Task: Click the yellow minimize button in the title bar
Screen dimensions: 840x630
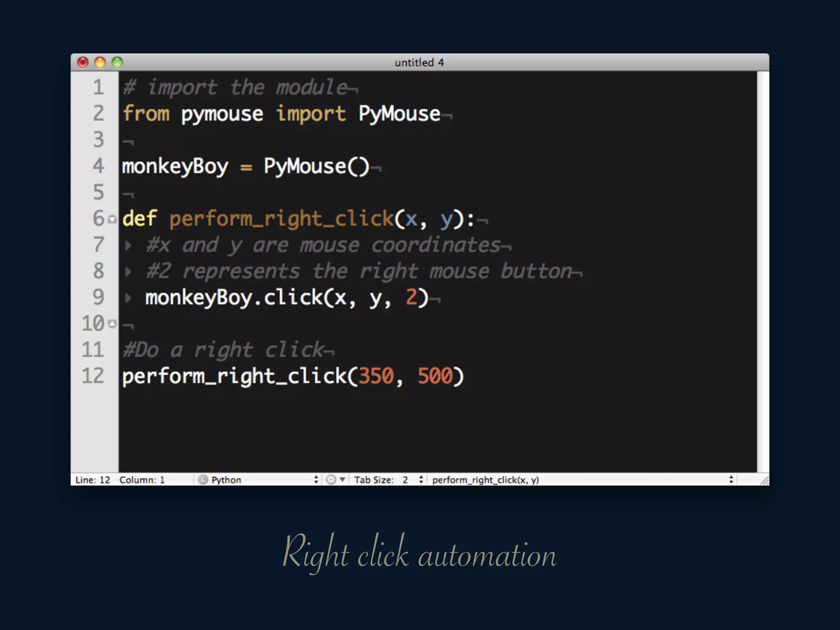Action: (100, 62)
